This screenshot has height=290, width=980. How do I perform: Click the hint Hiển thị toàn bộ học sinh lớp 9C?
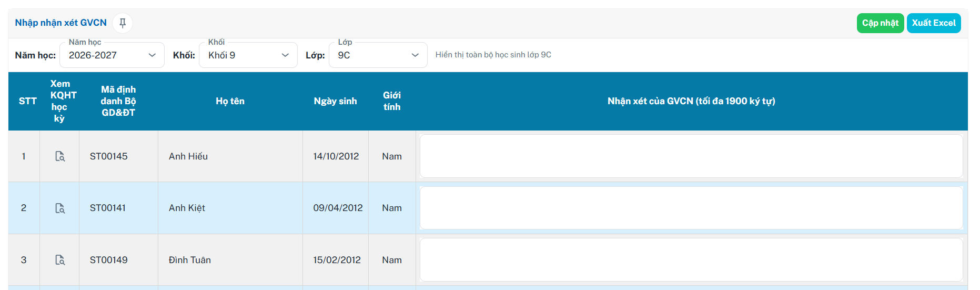(x=493, y=55)
